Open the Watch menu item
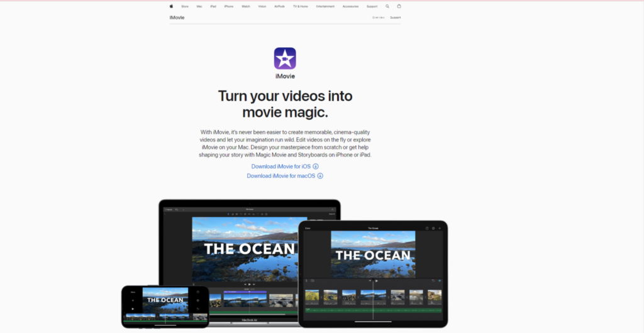Viewport: 644px width, 333px height. (x=246, y=6)
